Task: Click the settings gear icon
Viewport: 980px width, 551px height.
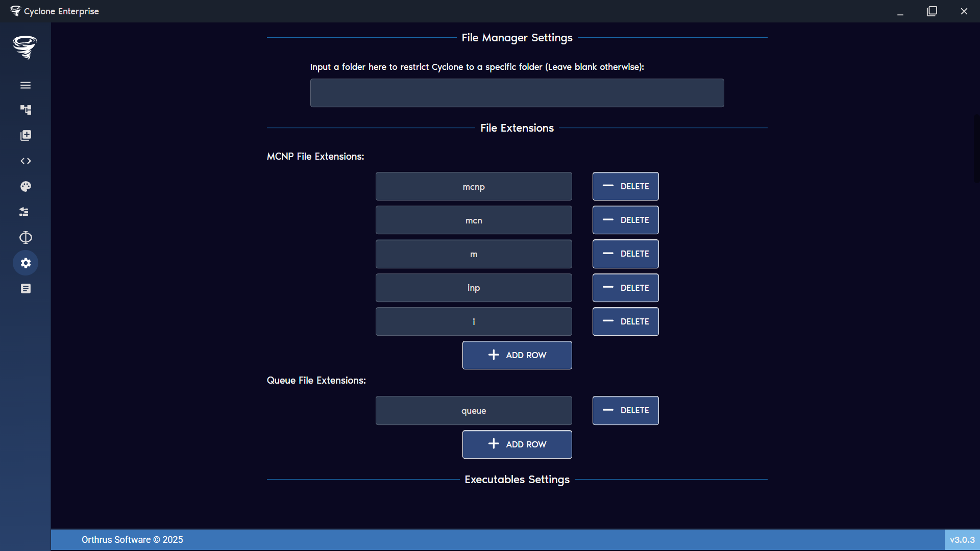Action: coord(25,263)
